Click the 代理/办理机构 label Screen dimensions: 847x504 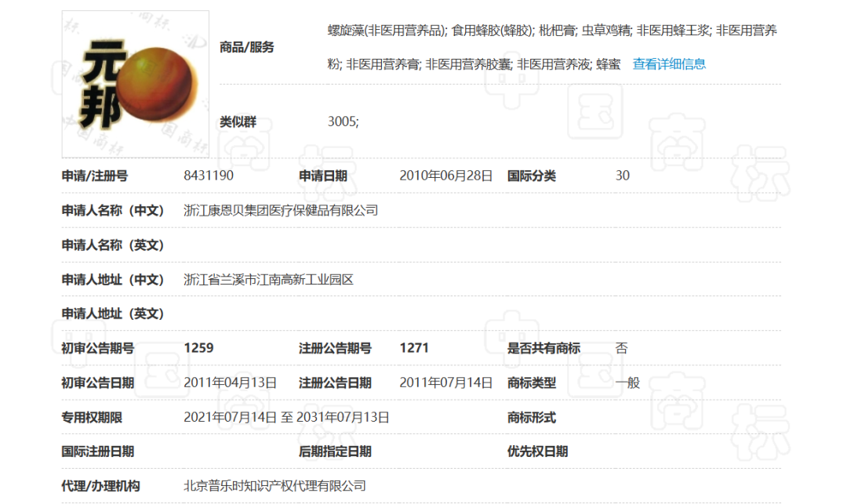pos(100,486)
